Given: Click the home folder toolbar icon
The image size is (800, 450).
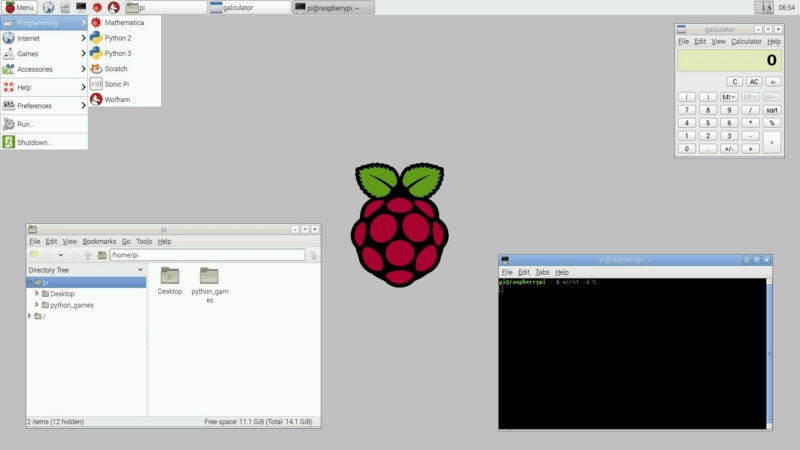Looking at the screenshot, I should coord(102,255).
